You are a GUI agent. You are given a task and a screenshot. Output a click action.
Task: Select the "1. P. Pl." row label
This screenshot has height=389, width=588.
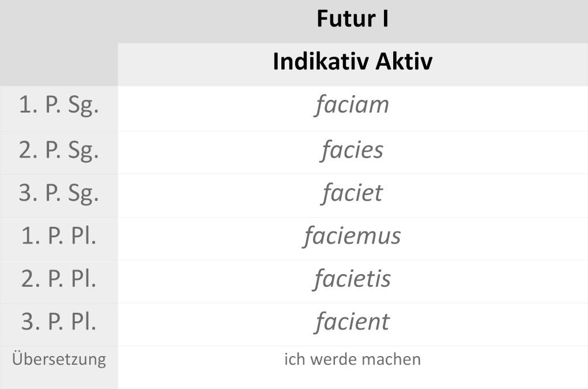[x=59, y=236]
